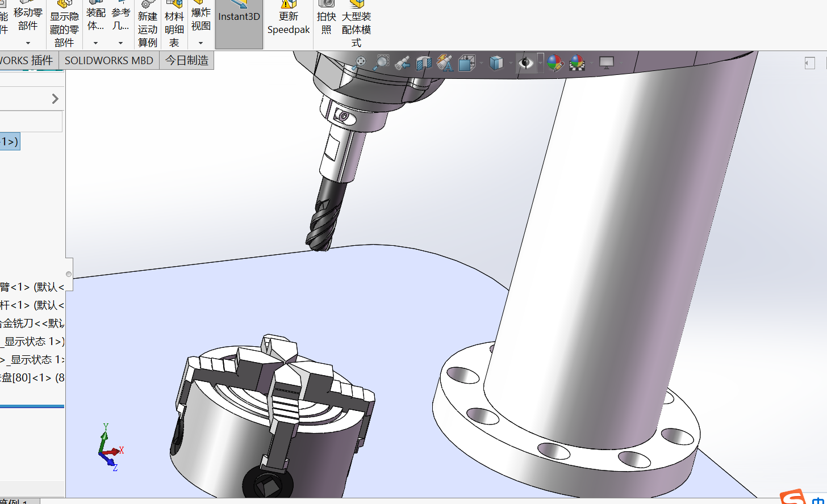Click the Display Style cube icon
Viewport: 827px width, 504px height.
496,62
